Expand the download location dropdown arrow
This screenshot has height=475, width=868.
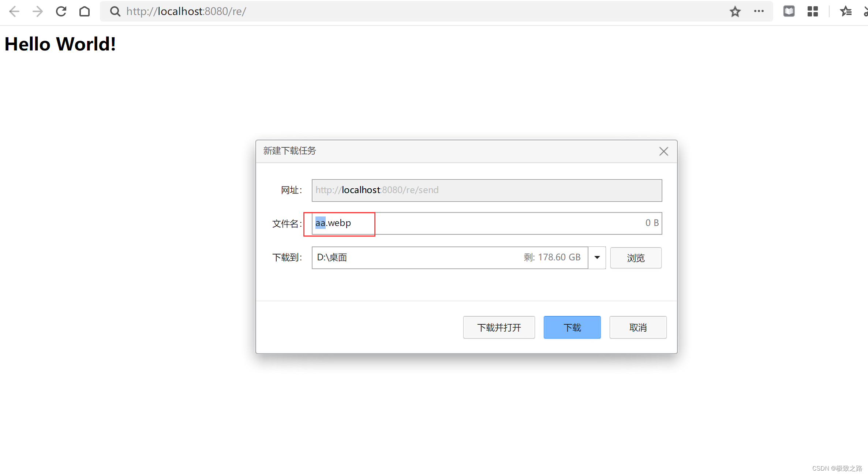click(597, 257)
